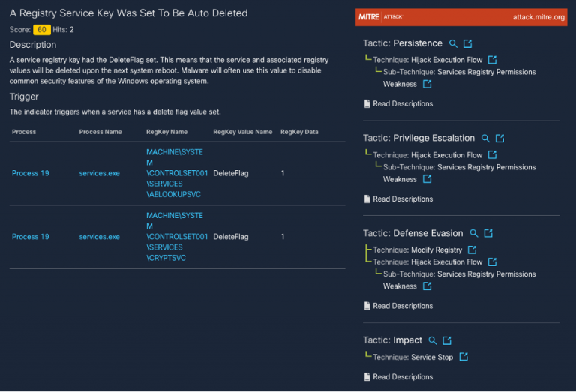Click the yellow score badge showing 60
This screenshot has width=576, height=392.
click(42, 30)
